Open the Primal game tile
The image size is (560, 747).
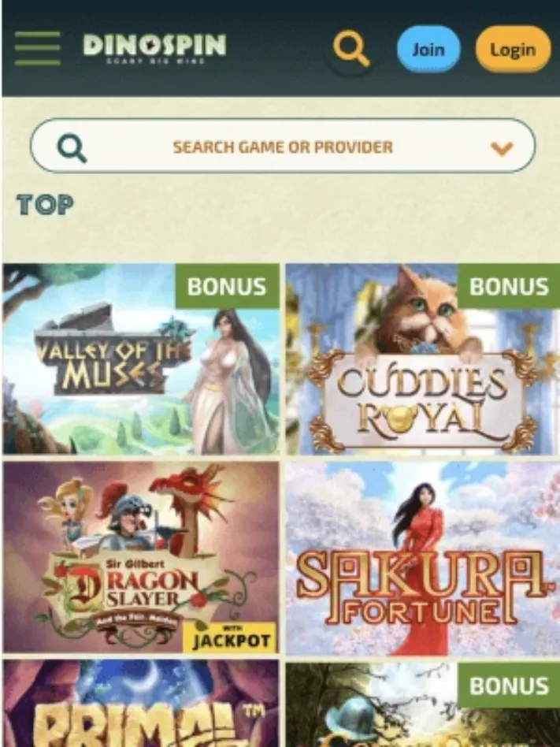141,704
